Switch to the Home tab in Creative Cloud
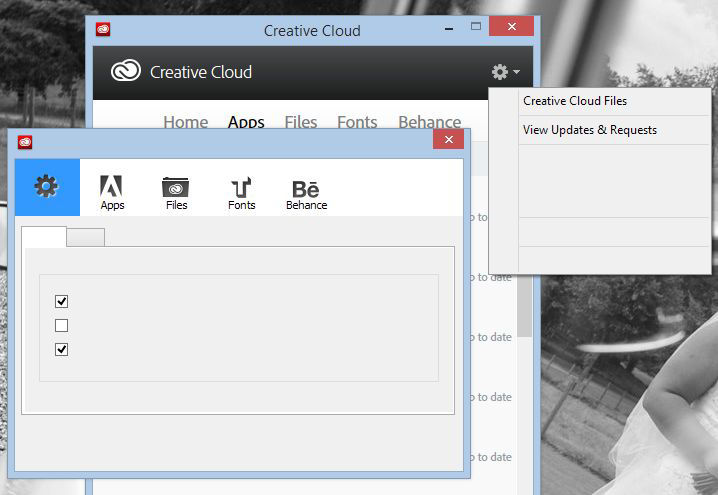The width and height of the screenshot is (718, 495). click(x=185, y=121)
